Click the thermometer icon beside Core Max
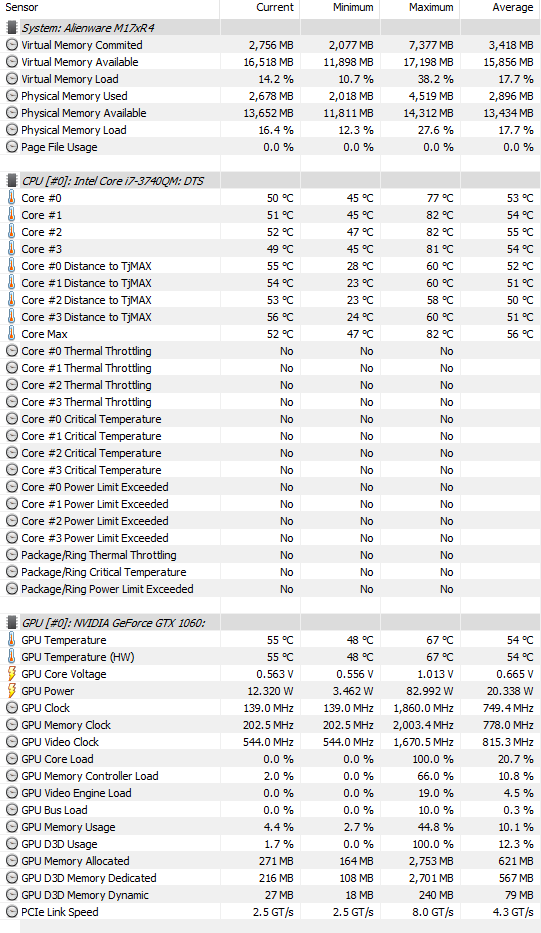Viewport: 541px width, 933px height. click(x=11, y=334)
